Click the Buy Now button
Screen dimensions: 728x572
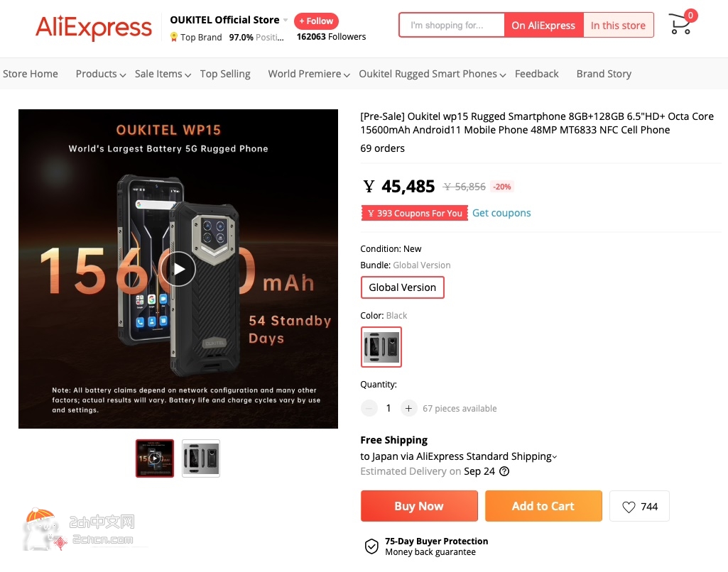pos(419,506)
